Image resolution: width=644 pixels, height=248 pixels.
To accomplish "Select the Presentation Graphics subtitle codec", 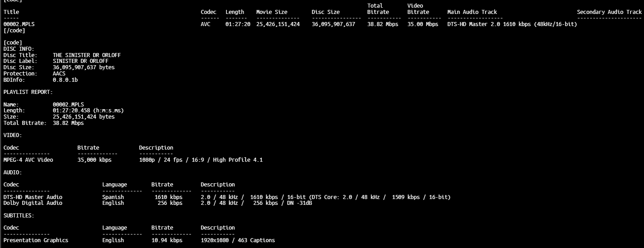I will (x=36, y=240).
